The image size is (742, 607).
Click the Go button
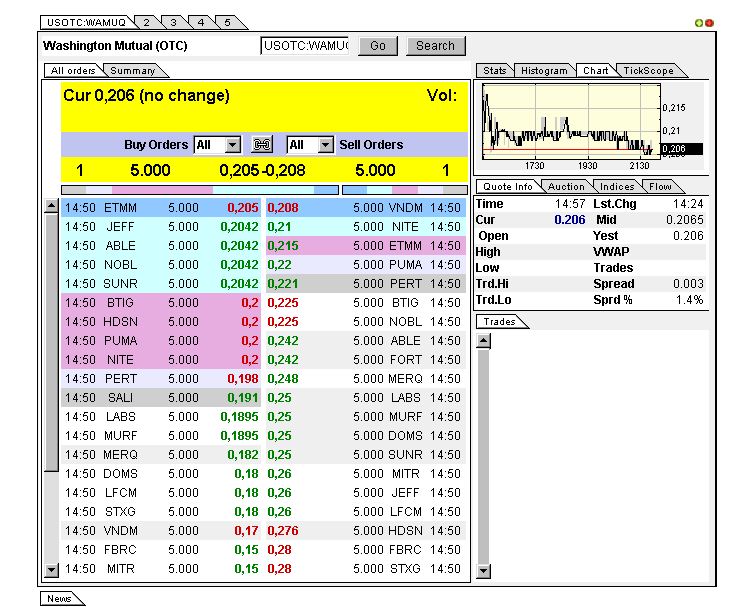point(378,46)
